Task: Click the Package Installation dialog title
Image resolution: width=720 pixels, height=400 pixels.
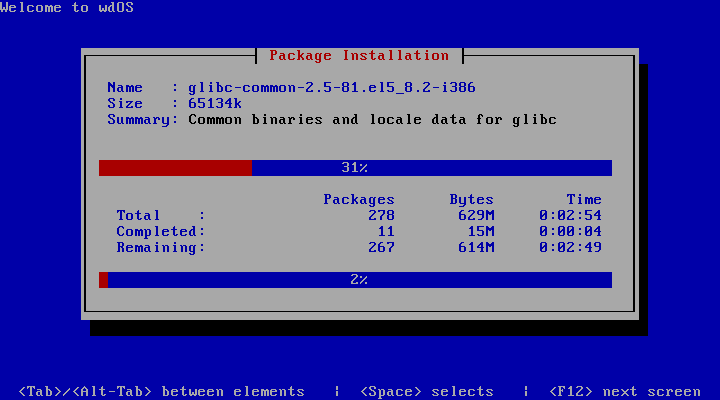Action: [359, 56]
